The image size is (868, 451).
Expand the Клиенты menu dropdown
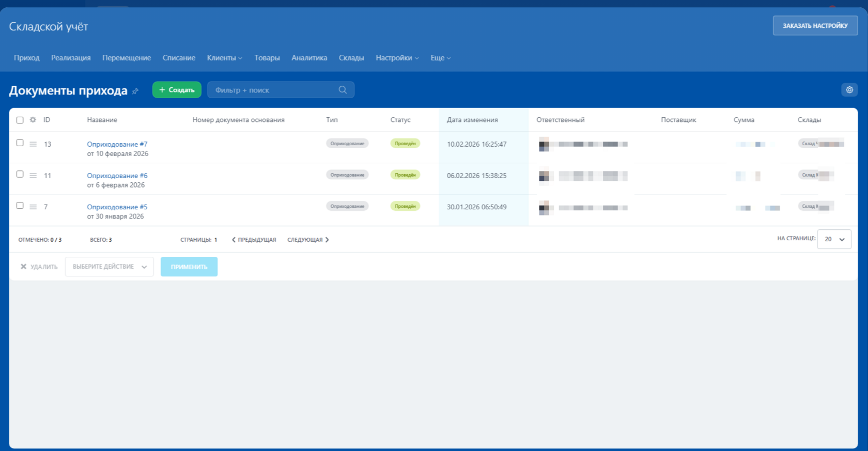coord(225,58)
